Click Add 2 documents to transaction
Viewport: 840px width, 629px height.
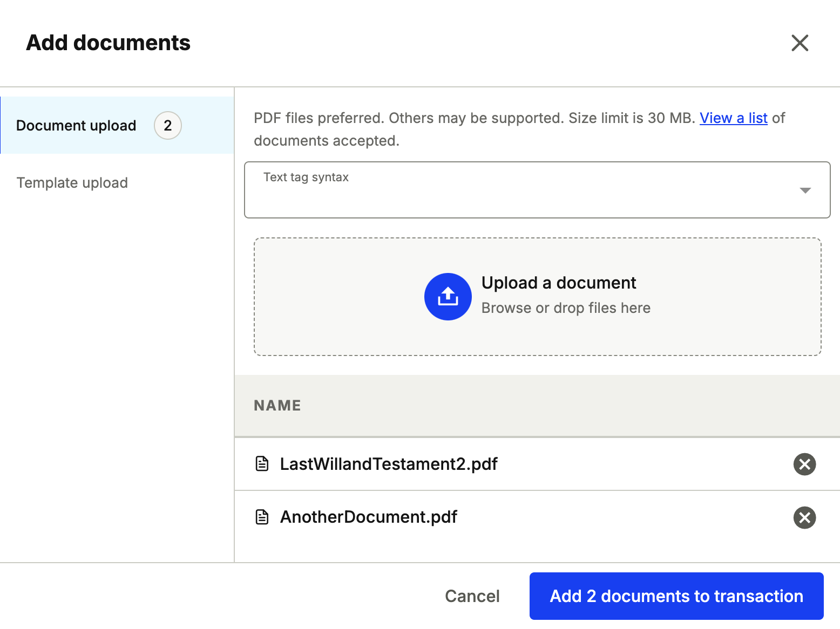point(676,596)
